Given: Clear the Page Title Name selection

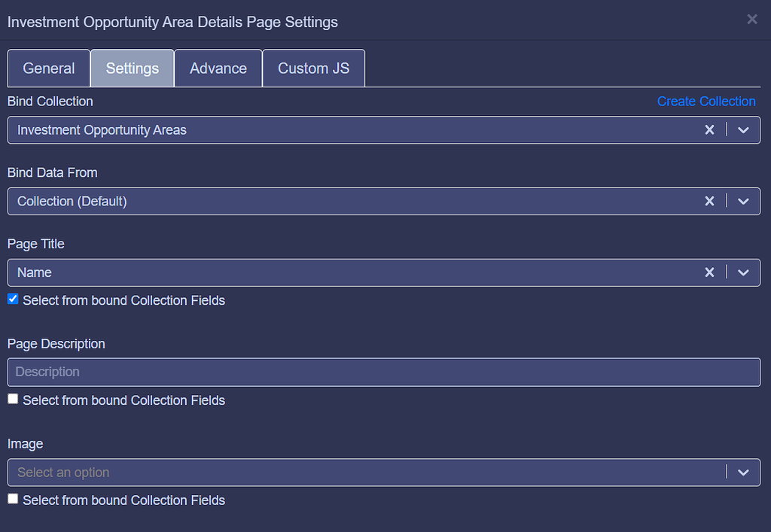Looking at the screenshot, I should (x=709, y=272).
